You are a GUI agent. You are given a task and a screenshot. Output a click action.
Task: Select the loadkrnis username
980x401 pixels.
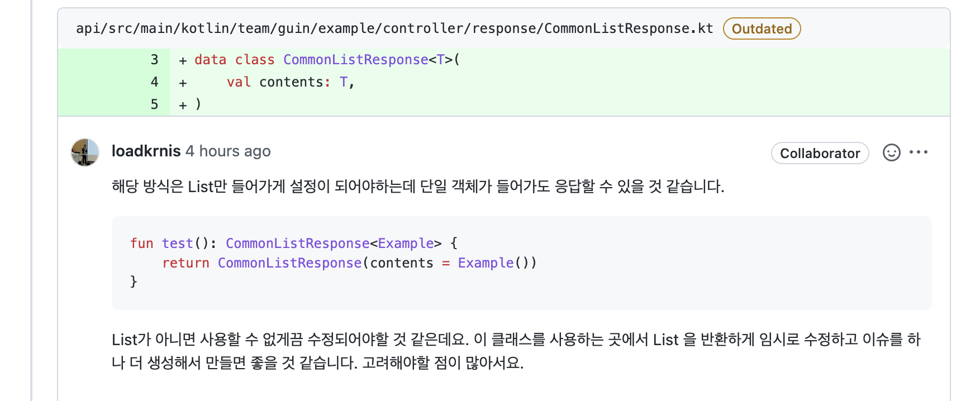146,151
